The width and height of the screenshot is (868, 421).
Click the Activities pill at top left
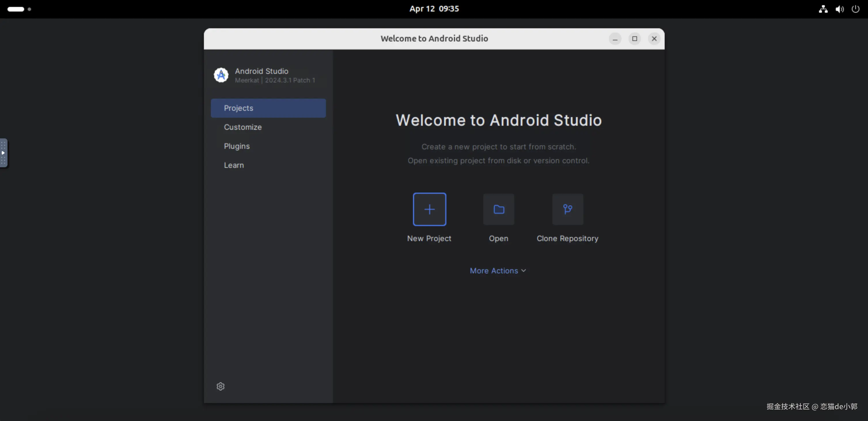(16, 9)
